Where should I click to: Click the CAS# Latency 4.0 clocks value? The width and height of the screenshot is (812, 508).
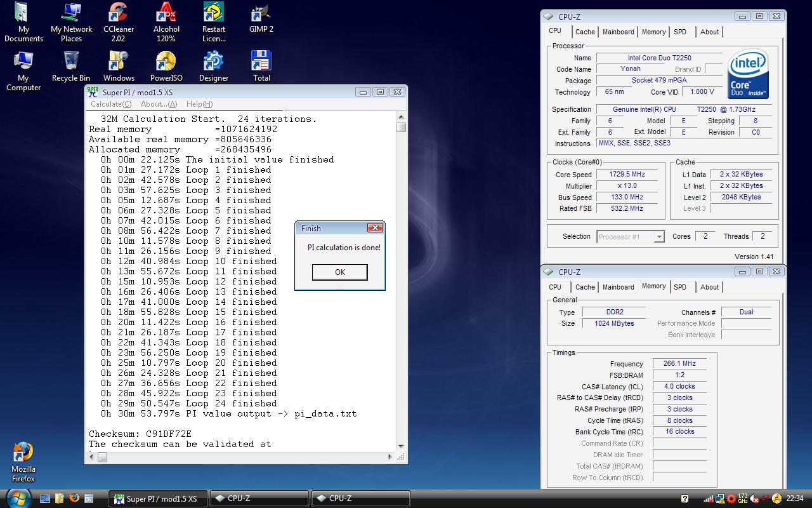click(679, 386)
